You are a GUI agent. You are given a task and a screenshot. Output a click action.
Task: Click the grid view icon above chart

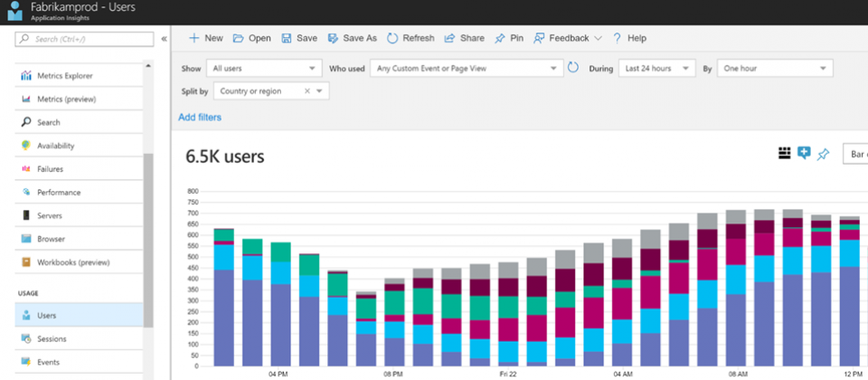coord(784,154)
